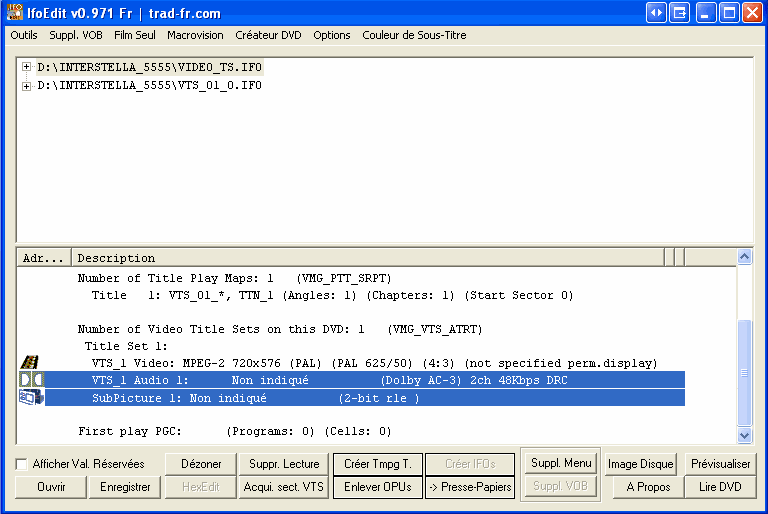Open the Couleur de Sous-Titre menu
The width and height of the screenshot is (768, 514).
click(414, 35)
